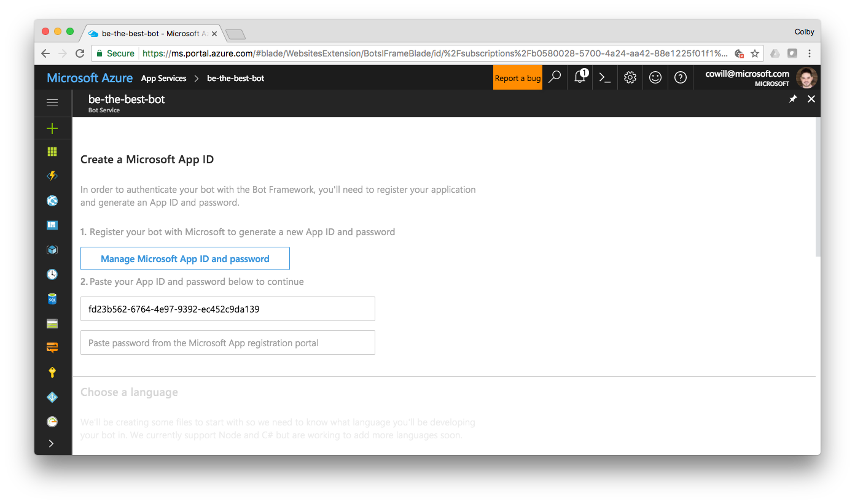This screenshot has width=855, height=504.
Task: Open Resource groups cube icon
Action: (52, 250)
